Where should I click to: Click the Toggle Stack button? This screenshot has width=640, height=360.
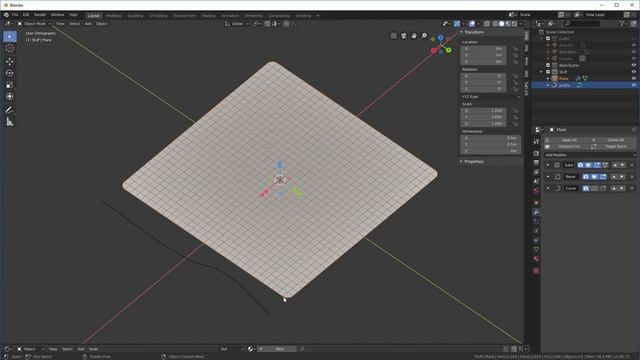click(x=613, y=147)
